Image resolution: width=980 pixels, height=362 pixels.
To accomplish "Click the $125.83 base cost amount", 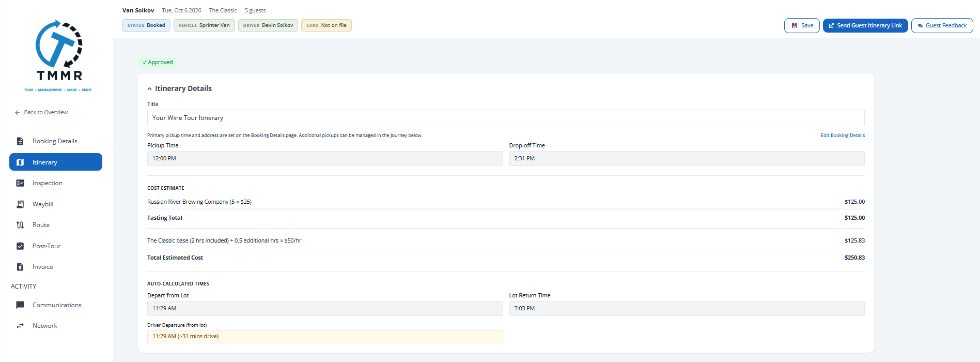I will [x=854, y=240].
